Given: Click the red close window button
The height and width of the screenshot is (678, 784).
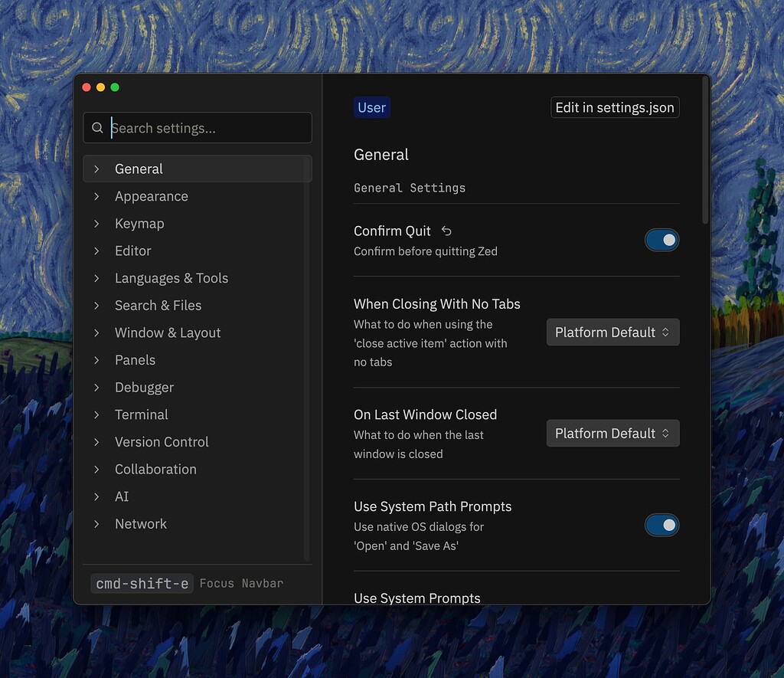Looking at the screenshot, I should tap(87, 87).
